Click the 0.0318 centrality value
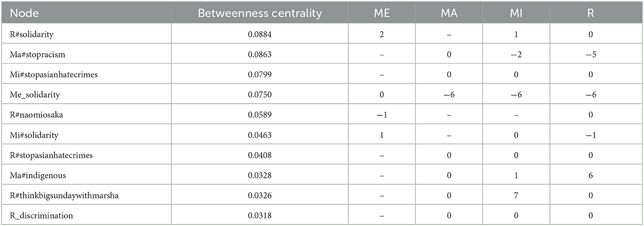Image resolution: width=644 pixels, height=226 pixels. pos(260,215)
